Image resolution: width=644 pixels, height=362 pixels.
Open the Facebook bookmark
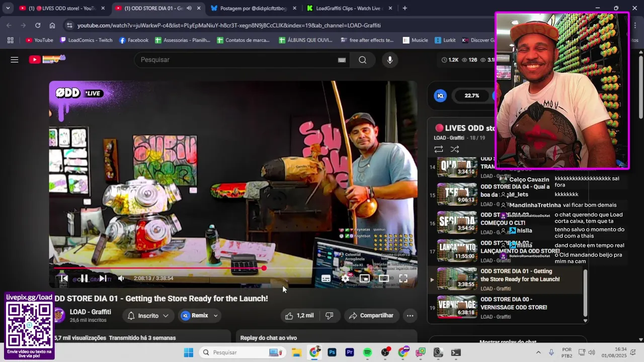pyautogui.click(x=133, y=40)
